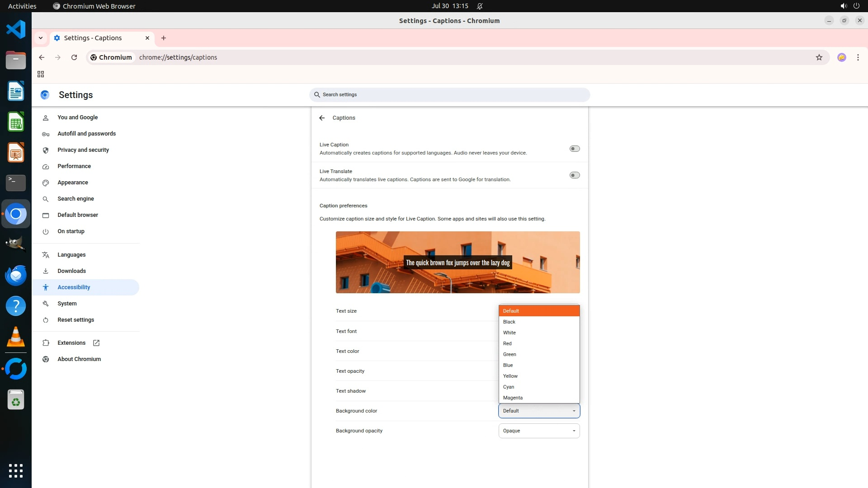Image resolution: width=868 pixels, height=488 pixels.
Task: Bookmark this page with the star icon
Action: click(x=819, y=57)
